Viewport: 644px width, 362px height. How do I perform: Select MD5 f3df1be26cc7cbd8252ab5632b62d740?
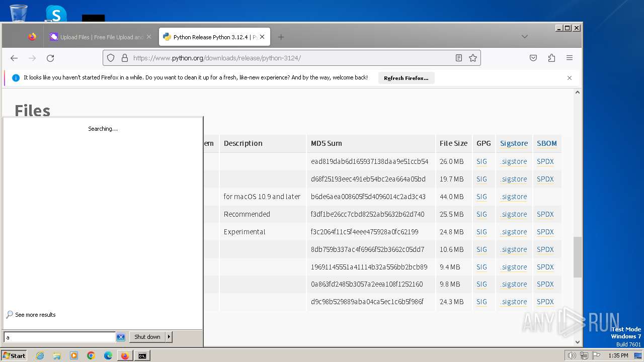[x=367, y=214]
